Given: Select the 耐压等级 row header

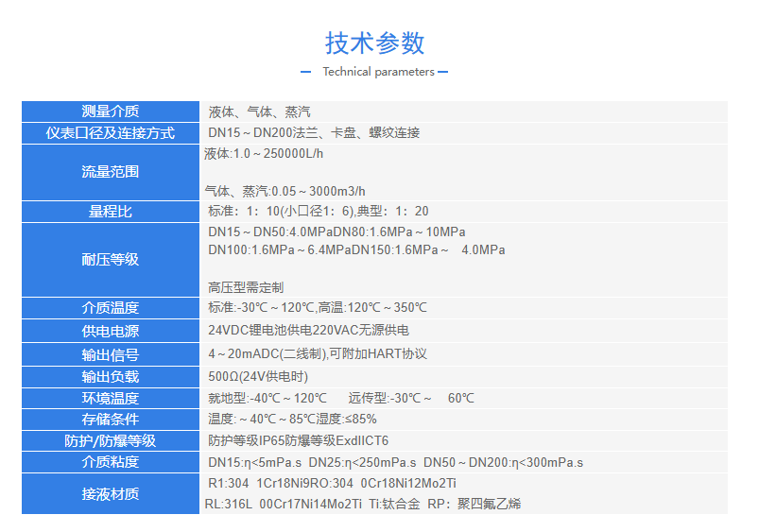Looking at the screenshot, I should [111, 260].
